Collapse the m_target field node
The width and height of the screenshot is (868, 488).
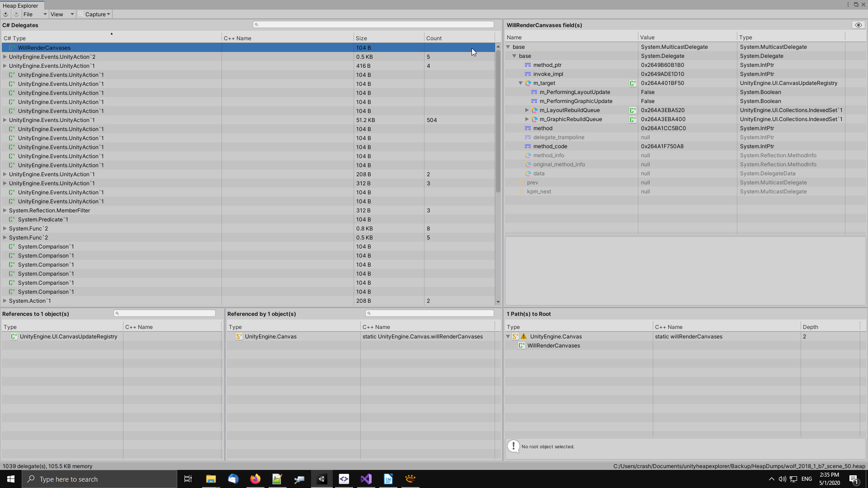[520, 83]
